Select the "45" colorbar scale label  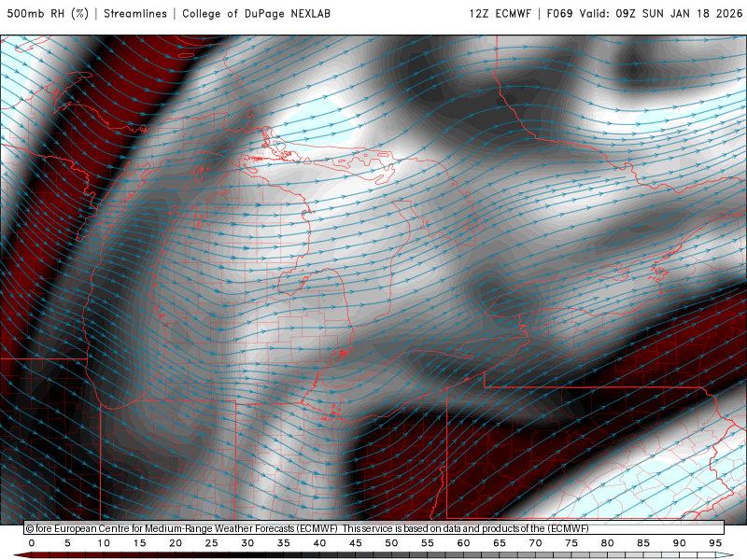point(356,543)
